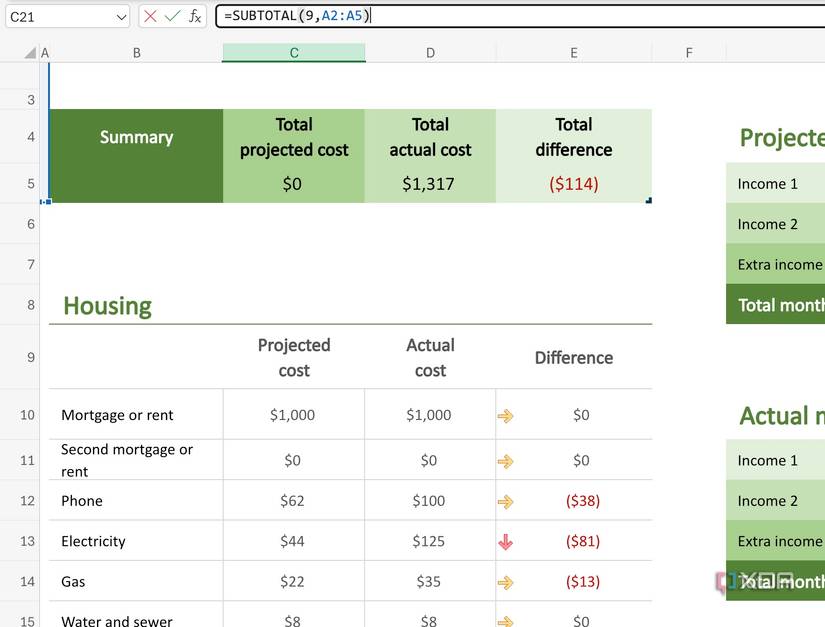The image size is (825, 627).
Task: Cancel the formula entry with the X icon
Action: 150,16
